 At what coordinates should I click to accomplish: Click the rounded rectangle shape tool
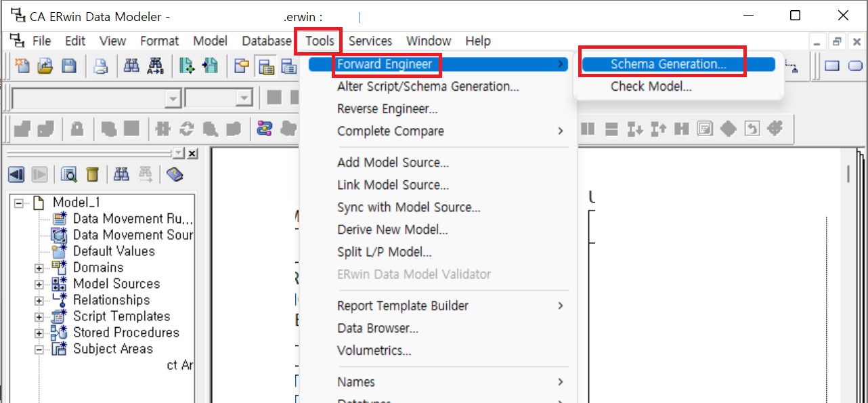pos(856,66)
